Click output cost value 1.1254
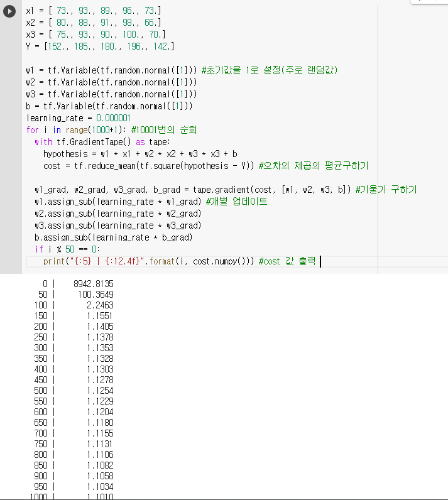 point(100,391)
